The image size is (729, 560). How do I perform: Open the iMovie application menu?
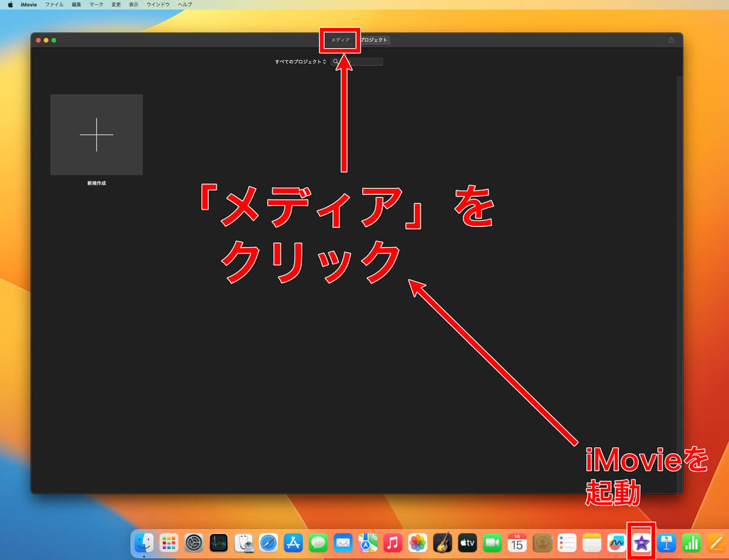pyautogui.click(x=29, y=4)
